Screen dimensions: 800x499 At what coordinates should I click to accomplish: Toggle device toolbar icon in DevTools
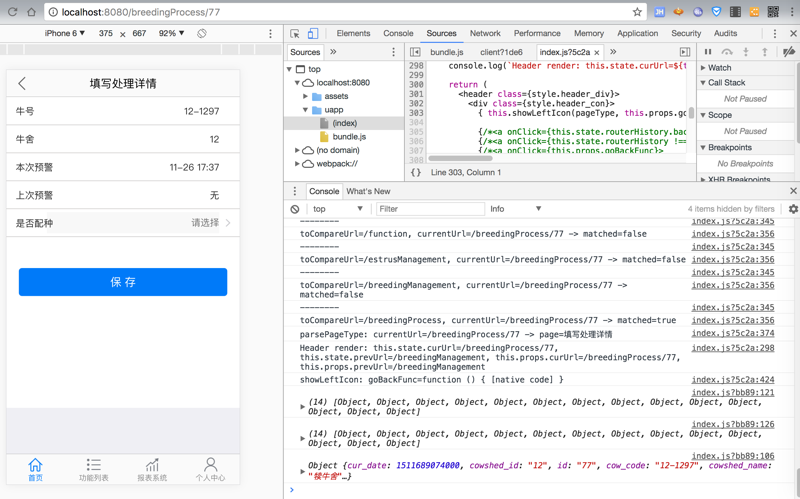pos(313,34)
